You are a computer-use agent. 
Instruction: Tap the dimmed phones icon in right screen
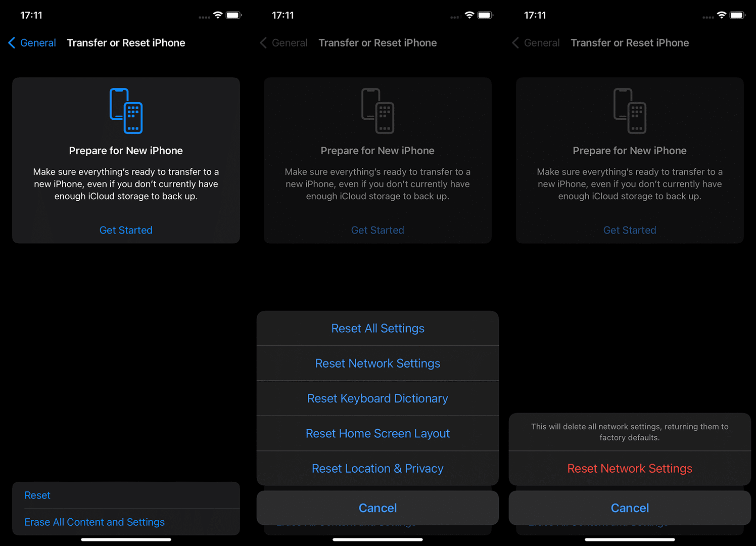[x=630, y=111]
